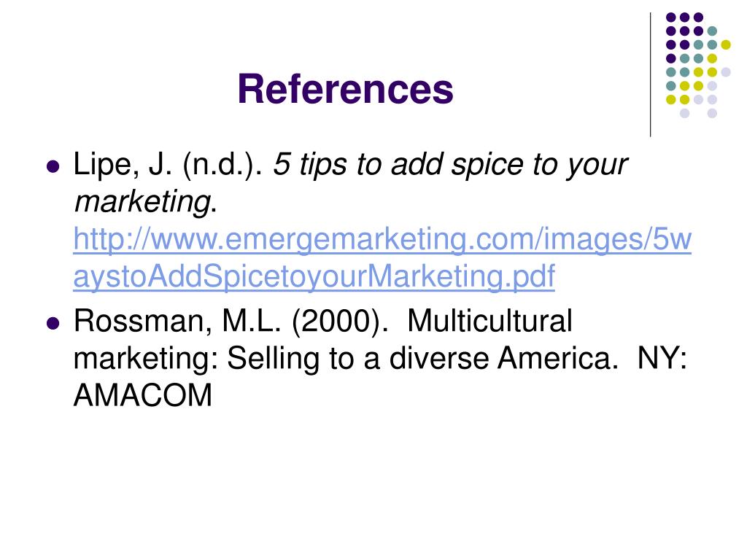Click the aystoAddSpicetoyourMarketing.pdf link text
747x560 pixels.
point(314,276)
